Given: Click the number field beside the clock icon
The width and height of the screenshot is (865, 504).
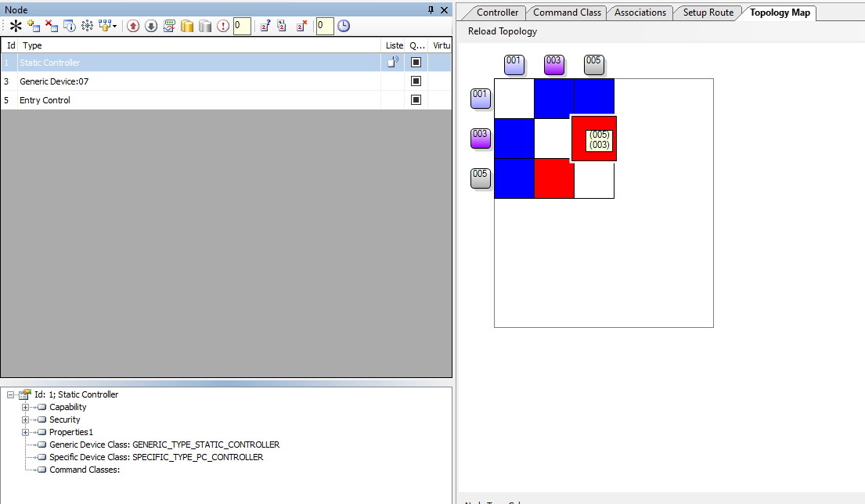Looking at the screenshot, I should [x=325, y=26].
